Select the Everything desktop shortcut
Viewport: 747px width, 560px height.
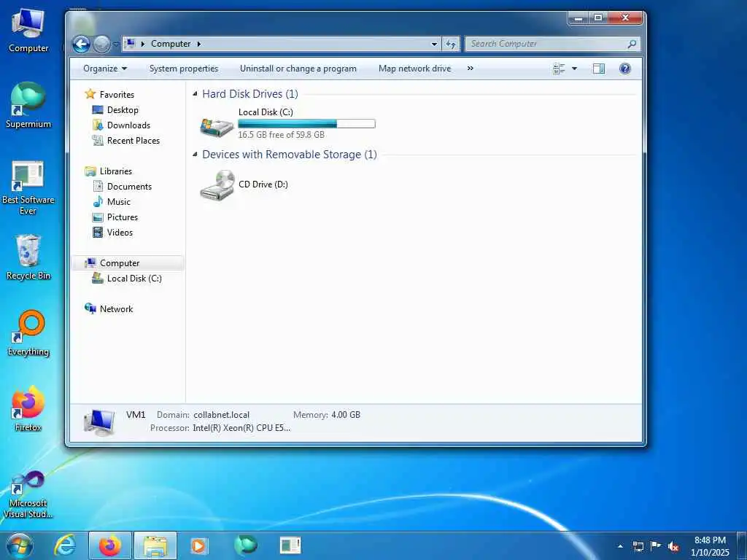click(28, 333)
